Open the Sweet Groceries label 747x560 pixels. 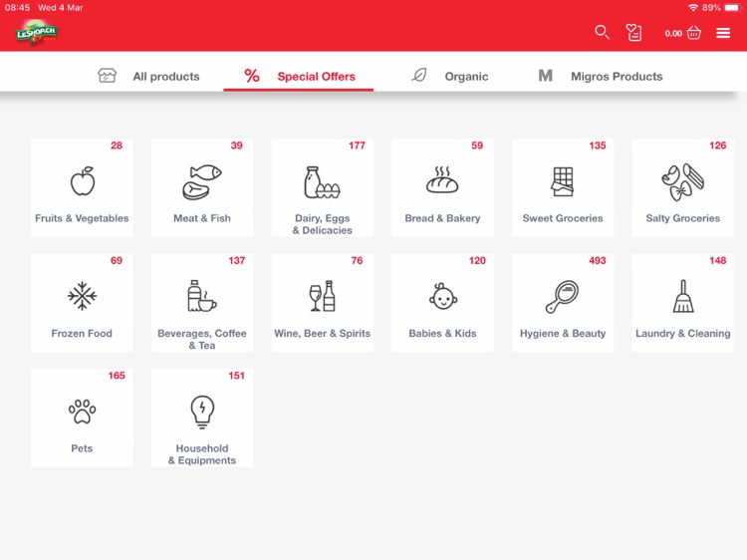[563, 218]
